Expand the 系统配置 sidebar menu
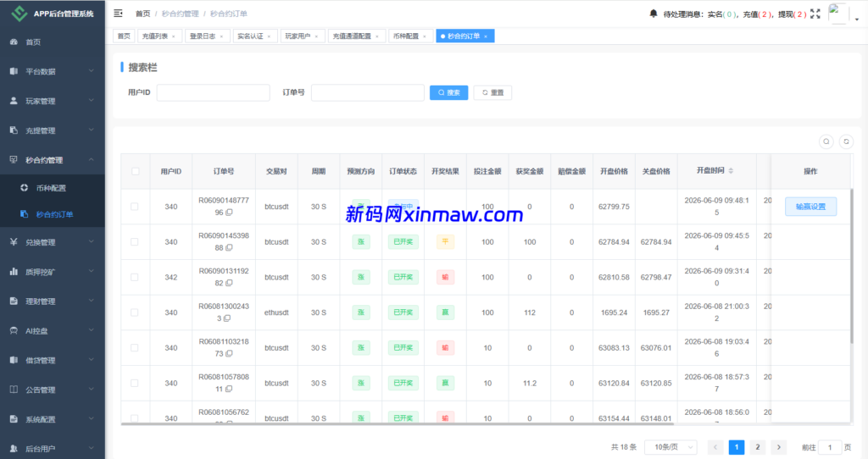 click(x=53, y=419)
